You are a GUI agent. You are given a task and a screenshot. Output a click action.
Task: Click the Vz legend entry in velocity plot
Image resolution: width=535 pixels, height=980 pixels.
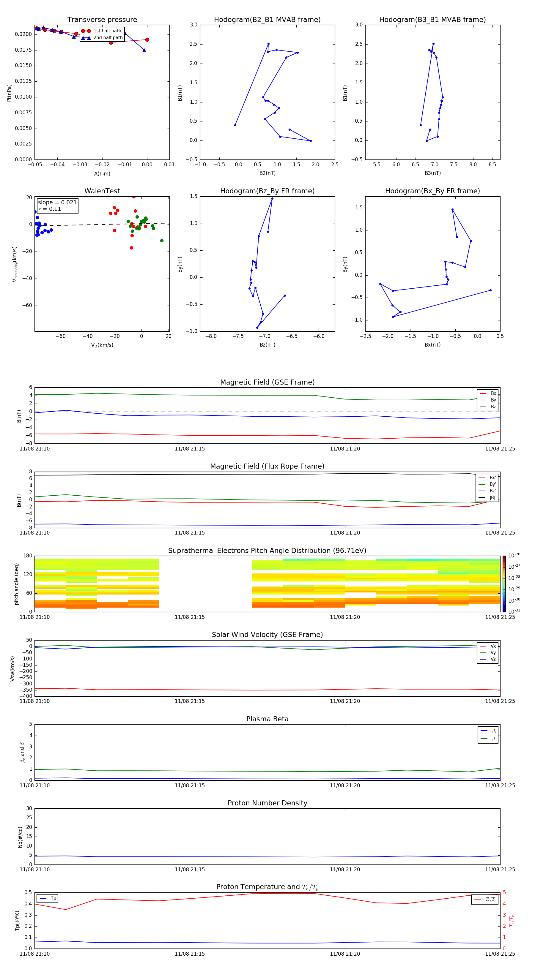(x=488, y=659)
